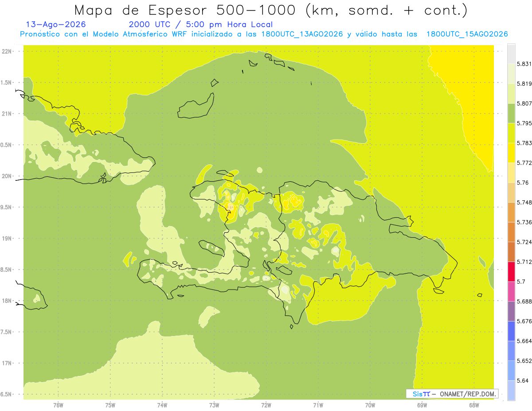The height and width of the screenshot is (411, 532).
Task: Select the date text "13-Ago-2026"
Action: tap(56, 24)
